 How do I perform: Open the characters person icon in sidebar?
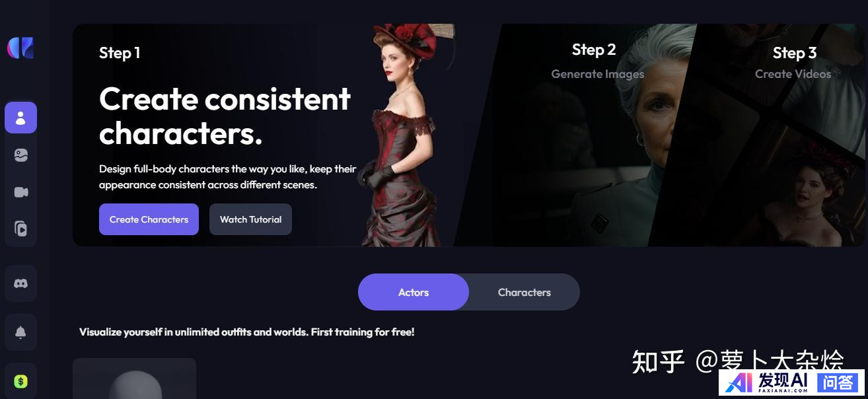[x=20, y=118]
